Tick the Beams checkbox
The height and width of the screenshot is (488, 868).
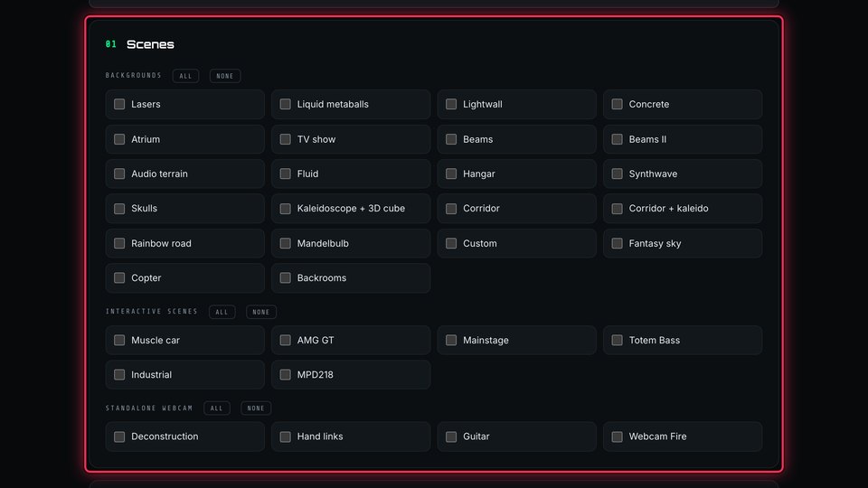tap(451, 139)
